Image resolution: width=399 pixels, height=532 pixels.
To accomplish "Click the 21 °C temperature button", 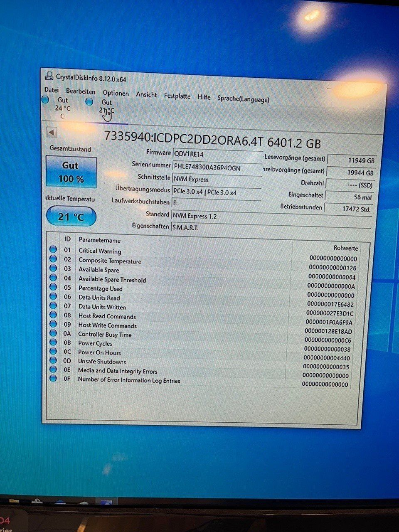I will coord(71,217).
